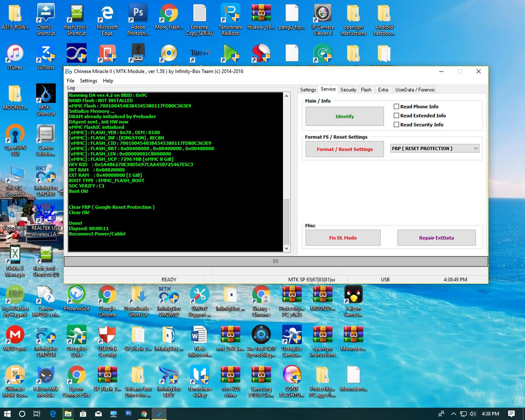525x420 pixels.
Task: Select the Ultimate Multi Tool icon
Action: click(15, 381)
